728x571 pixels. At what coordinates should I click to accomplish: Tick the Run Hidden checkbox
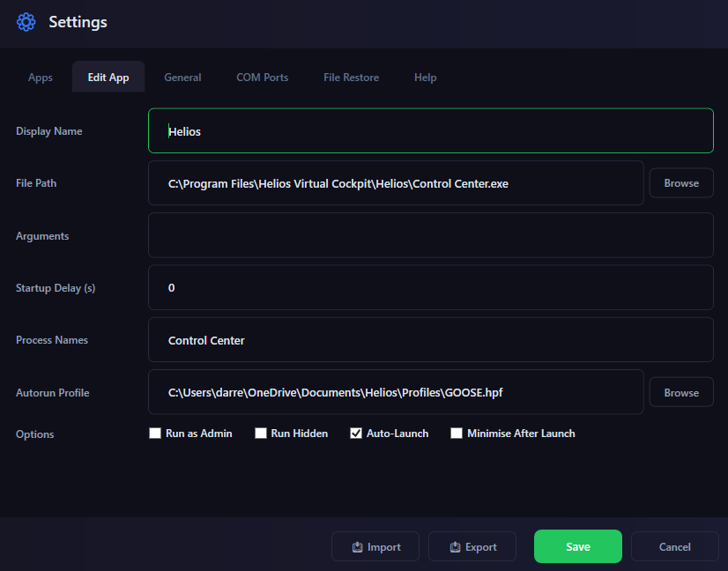coord(261,434)
